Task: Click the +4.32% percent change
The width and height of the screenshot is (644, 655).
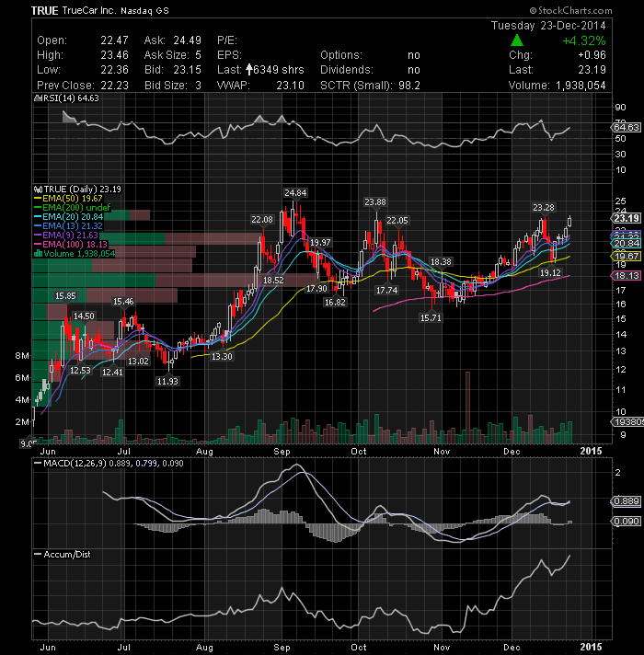Action: [584, 40]
